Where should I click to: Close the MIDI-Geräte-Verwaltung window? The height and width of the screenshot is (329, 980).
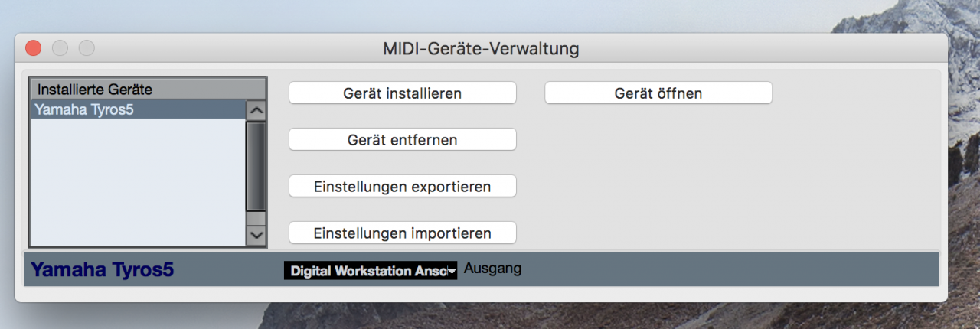[34, 48]
